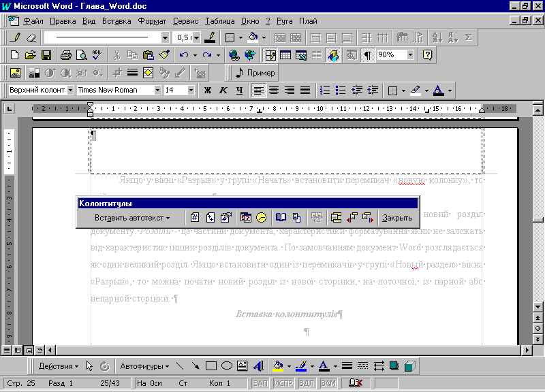This screenshot has height=392, width=545.
Task: Go to the previous header
Action: (x=352, y=218)
